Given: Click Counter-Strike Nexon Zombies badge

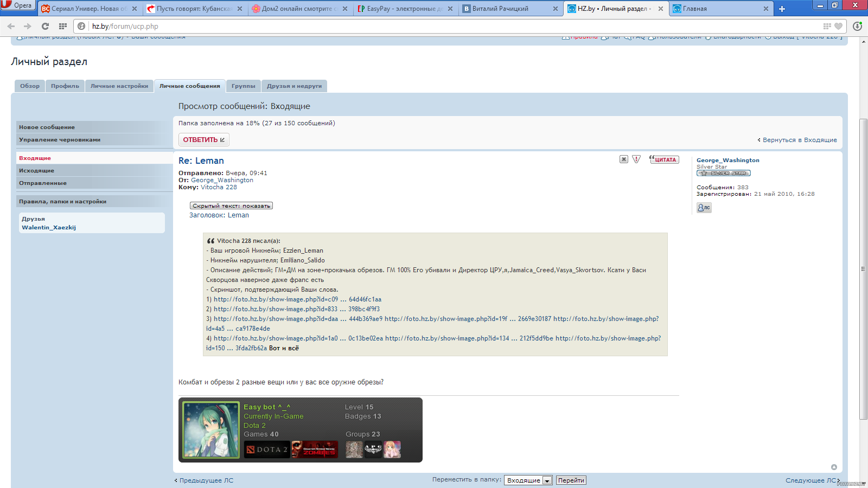Looking at the screenshot, I should (x=315, y=450).
